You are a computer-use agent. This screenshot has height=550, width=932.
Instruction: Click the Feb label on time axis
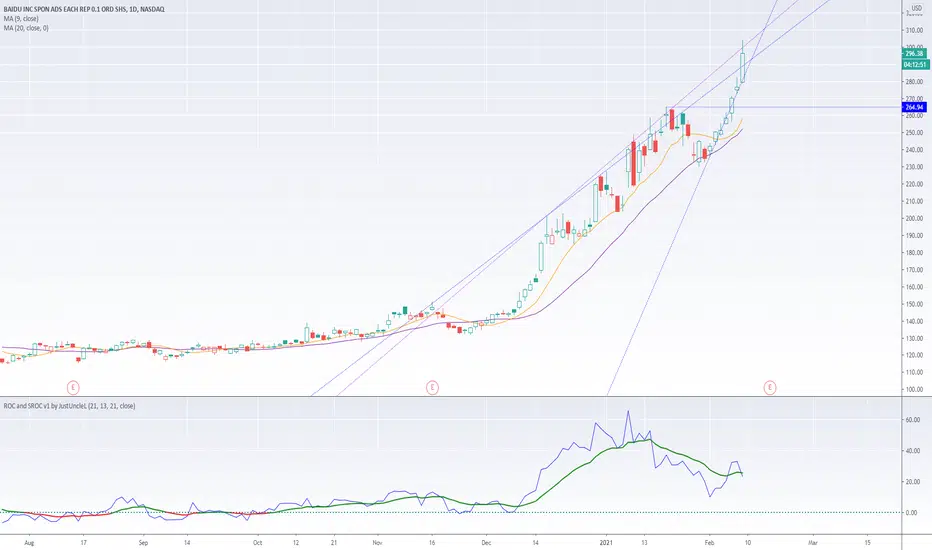[709, 543]
